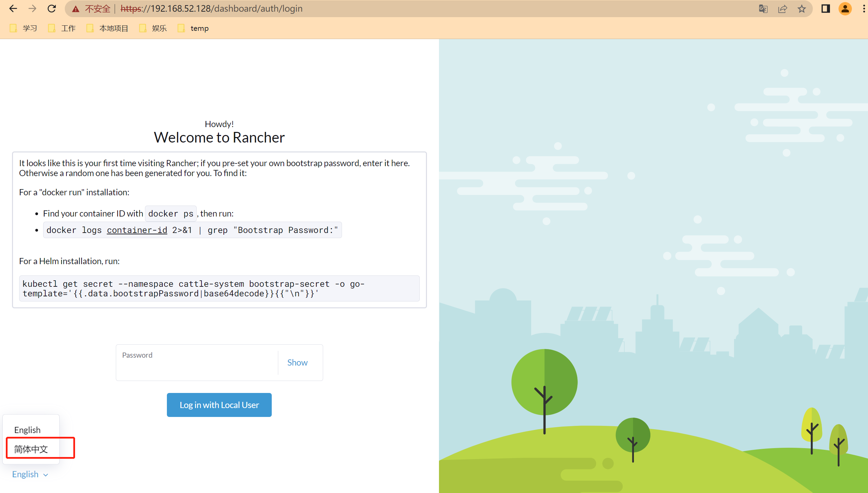Click the kubectl get secret command block
This screenshot has height=493, width=868.
(x=219, y=288)
